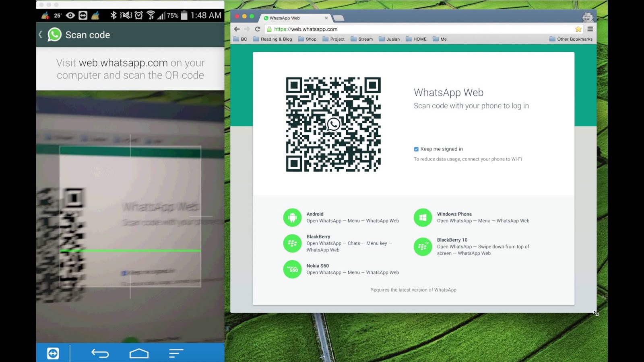Click the "Nokia S60" platform heading
644x362 pixels.
point(318,266)
